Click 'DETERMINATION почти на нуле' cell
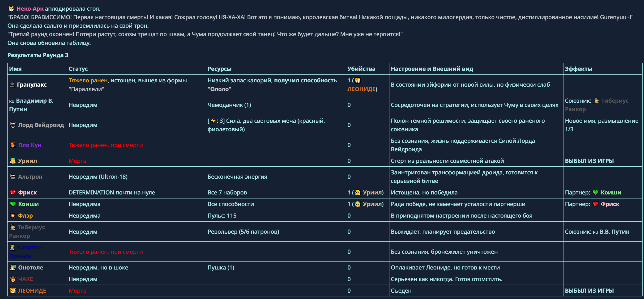 112,192
